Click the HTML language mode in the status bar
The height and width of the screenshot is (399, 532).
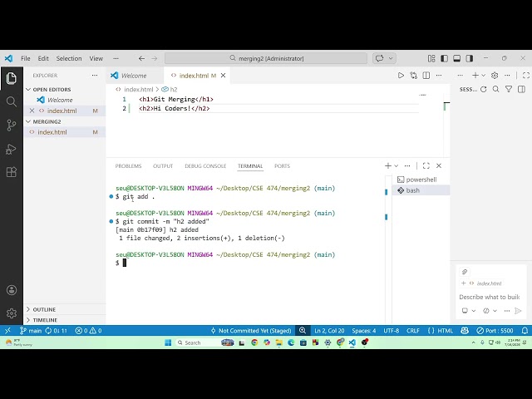pos(441,331)
